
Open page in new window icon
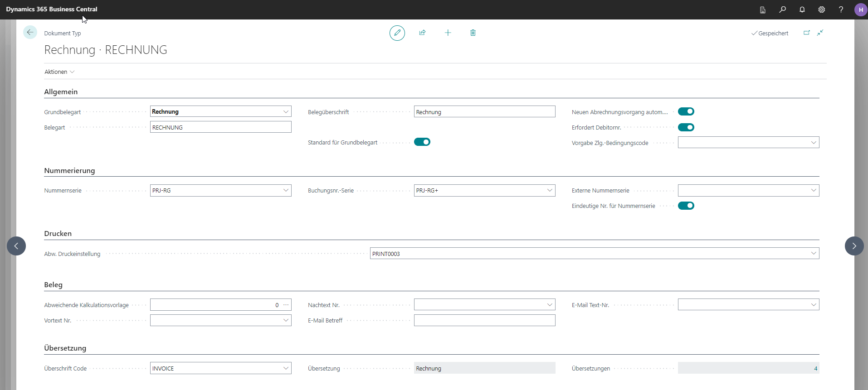806,33
